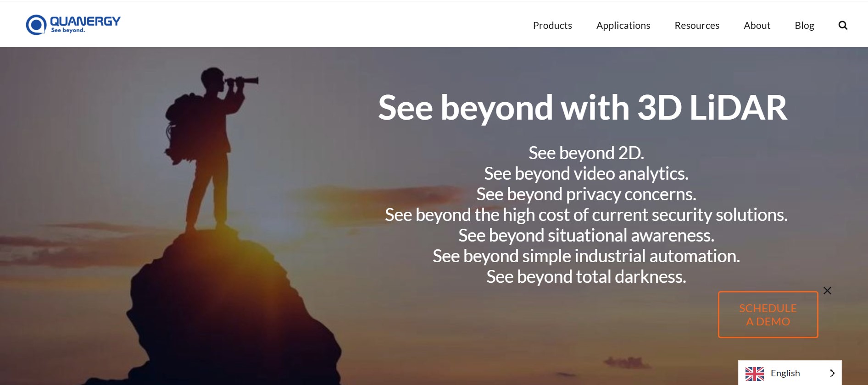Click the "See beyond 2D." line

point(586,153)
